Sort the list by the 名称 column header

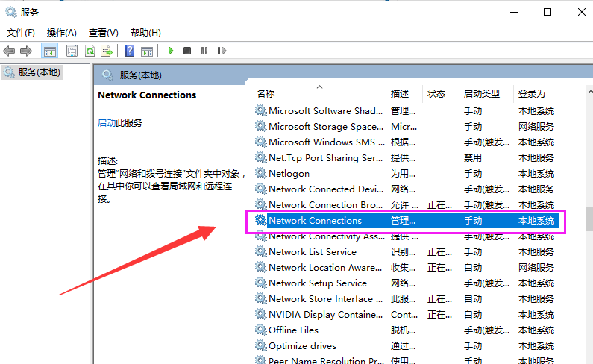319,93
